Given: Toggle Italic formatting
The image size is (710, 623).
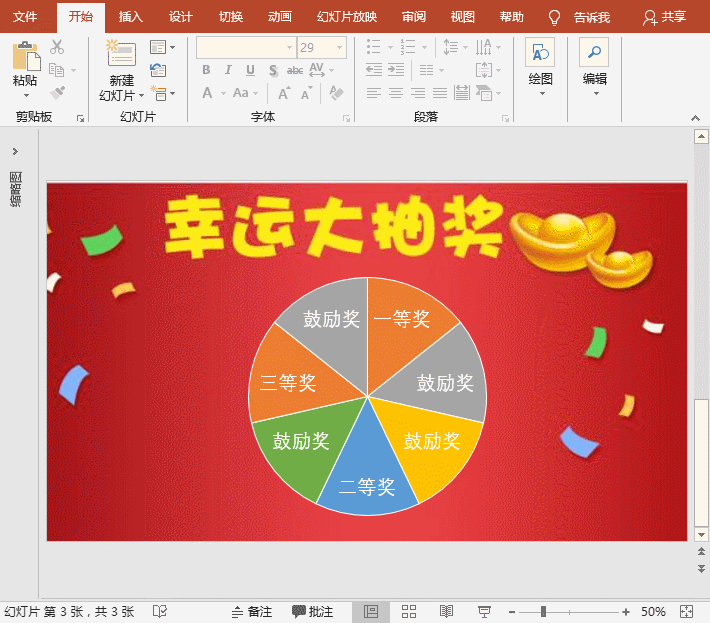Looking at the screenshot, I should 228,70.
